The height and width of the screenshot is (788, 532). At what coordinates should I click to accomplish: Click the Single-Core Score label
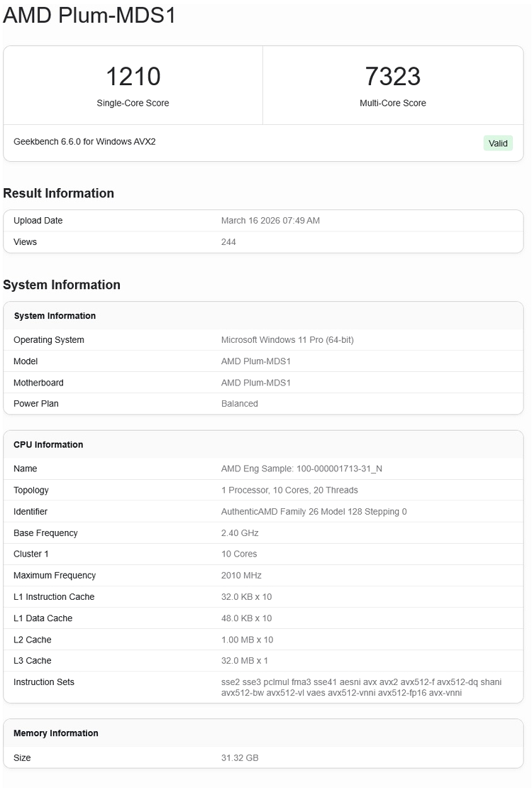133,103
